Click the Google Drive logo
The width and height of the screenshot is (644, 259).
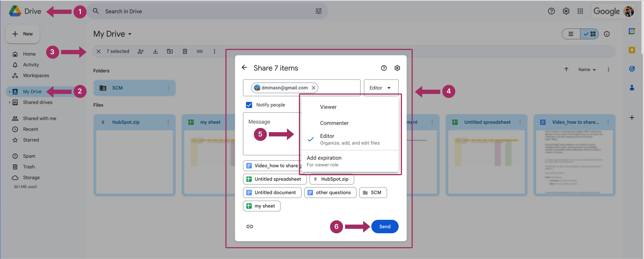coord(15,11)
